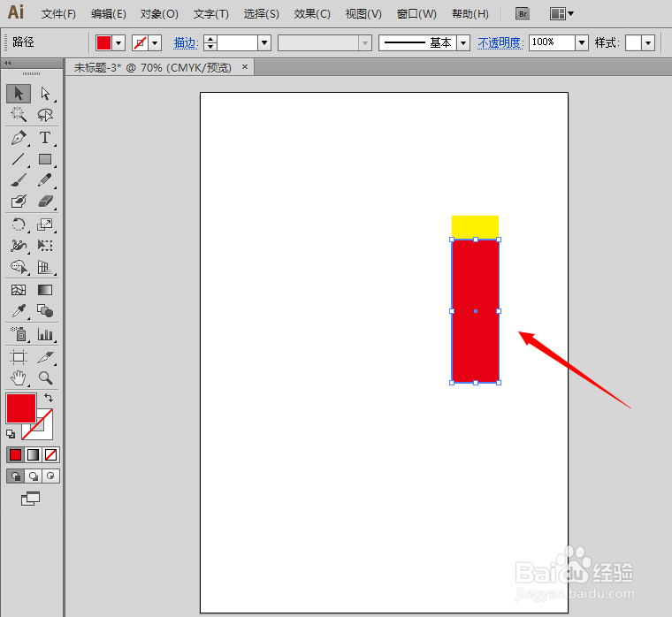Screen dimensions: 672x617
Task: Select the Eraser tool
Action: click(x=45, y=201)
